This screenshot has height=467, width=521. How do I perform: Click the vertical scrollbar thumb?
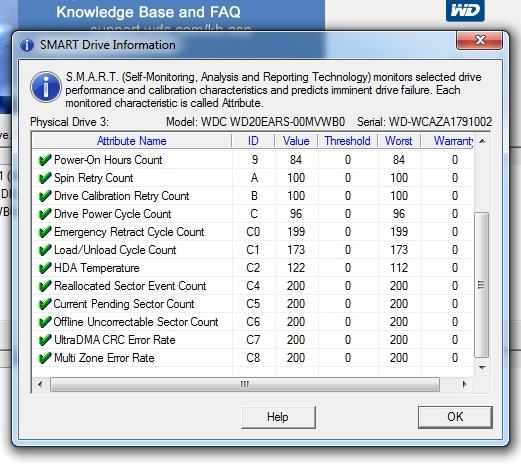click(x=481, y=285)
